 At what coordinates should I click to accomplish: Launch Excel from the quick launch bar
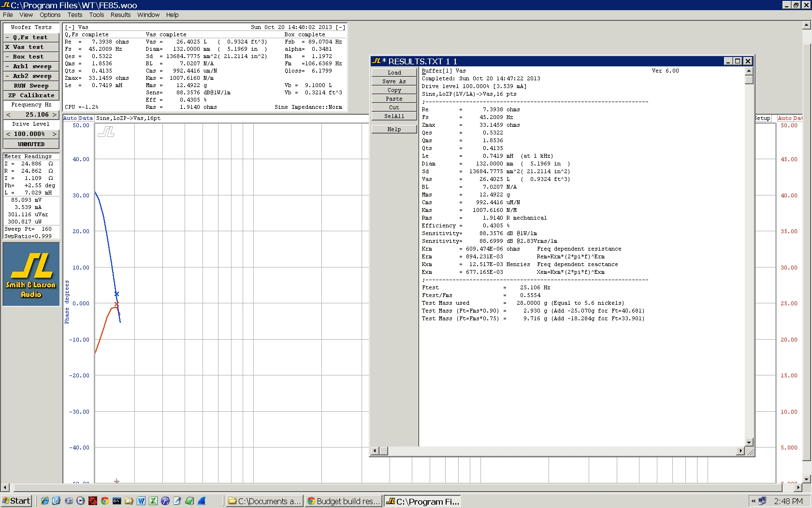(153, 501)
